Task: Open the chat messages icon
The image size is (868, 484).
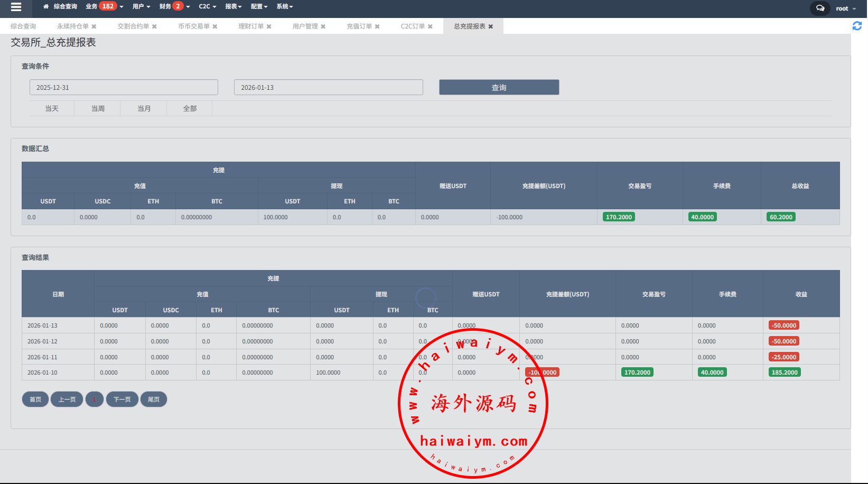Action: (820, 8)
